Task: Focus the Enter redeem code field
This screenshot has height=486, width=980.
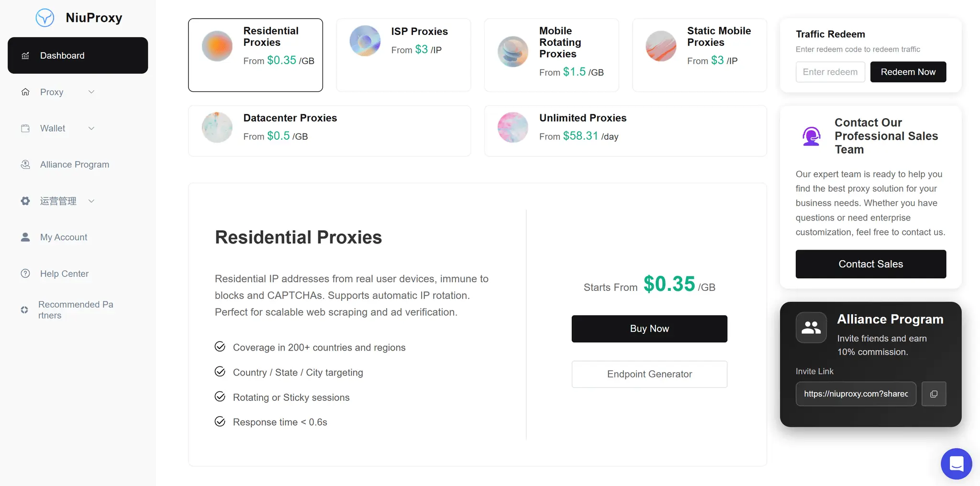Action: (830, 72)
